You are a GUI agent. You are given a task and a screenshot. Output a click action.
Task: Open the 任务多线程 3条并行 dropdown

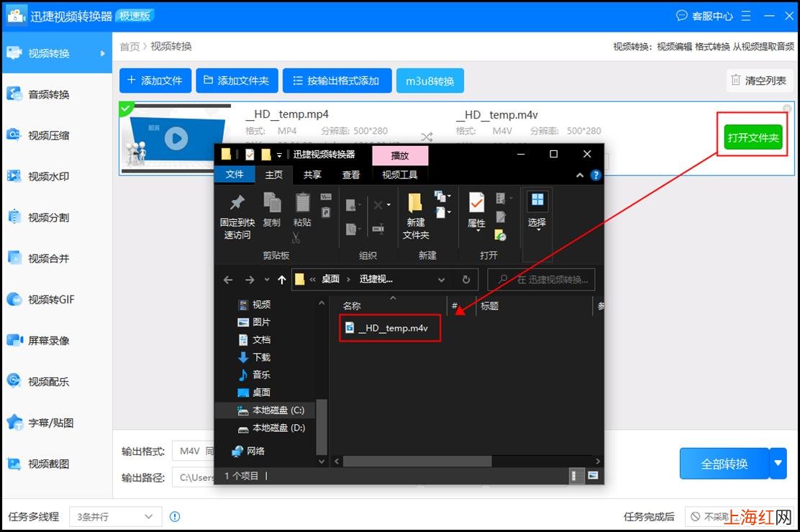[x=115, y=517]
